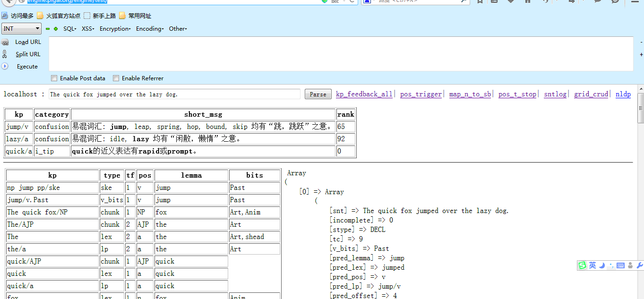Click the green plus icon in HackBar

point(56,29)
